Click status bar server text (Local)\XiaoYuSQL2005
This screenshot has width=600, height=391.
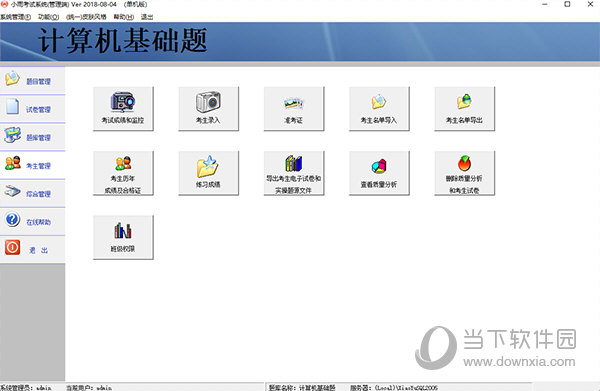406,388
